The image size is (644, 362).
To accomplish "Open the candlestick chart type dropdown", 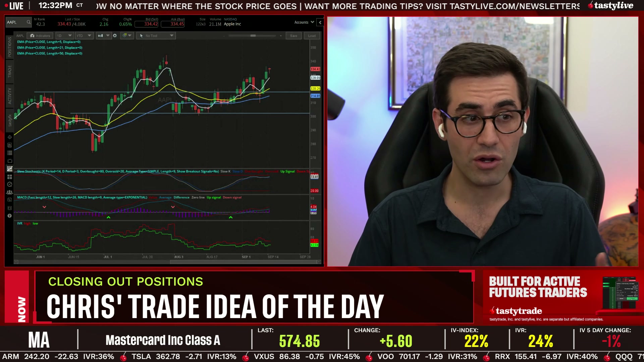I will click(103, 36).
